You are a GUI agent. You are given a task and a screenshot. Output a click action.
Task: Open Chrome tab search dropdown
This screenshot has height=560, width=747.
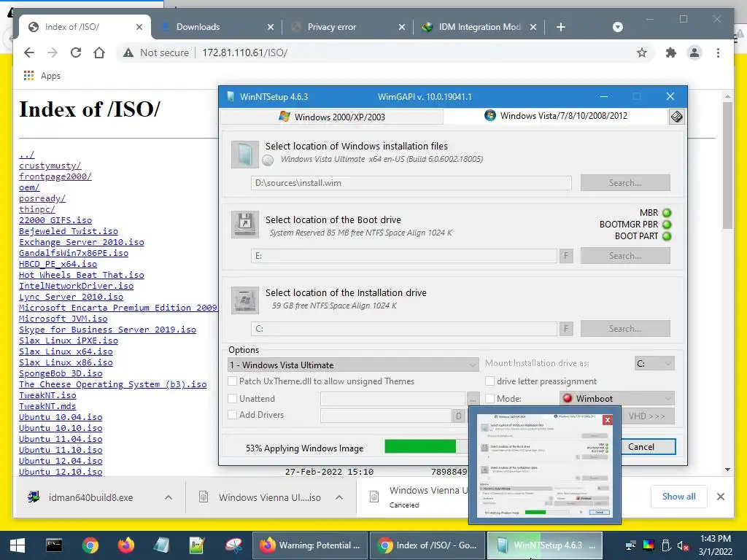tap(618, 27)
